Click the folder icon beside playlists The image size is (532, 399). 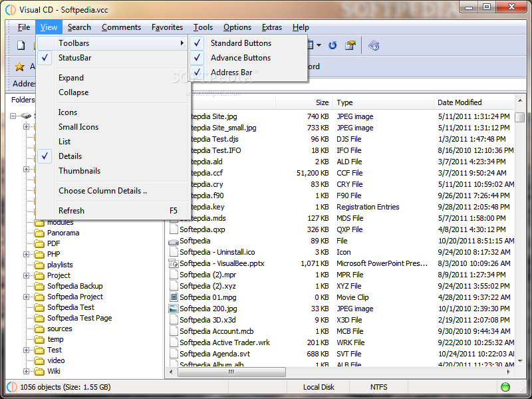pos(39,265)
